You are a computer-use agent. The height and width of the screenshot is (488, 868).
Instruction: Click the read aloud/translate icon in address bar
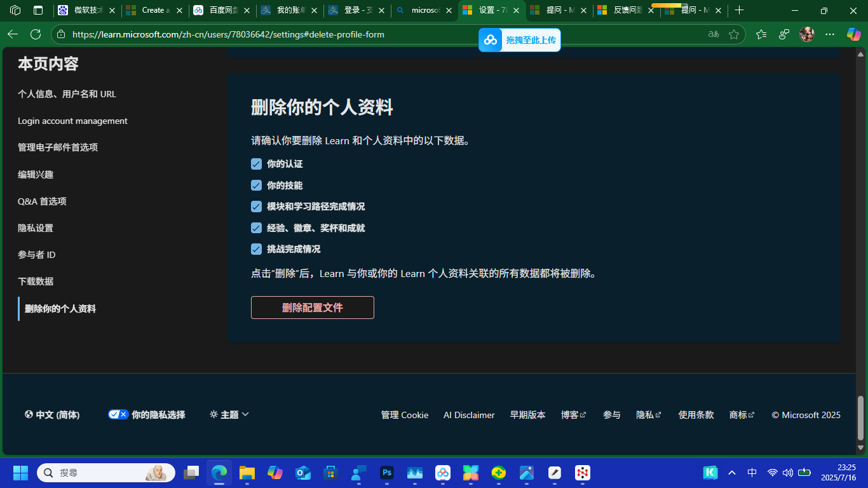[714, 34]
